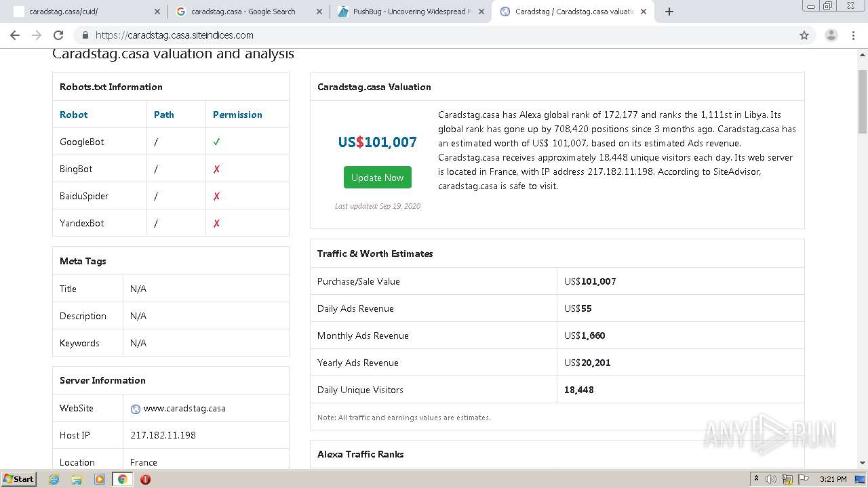Click the Robot column header
The image size is (868, 488).
(x=74, y=115)
